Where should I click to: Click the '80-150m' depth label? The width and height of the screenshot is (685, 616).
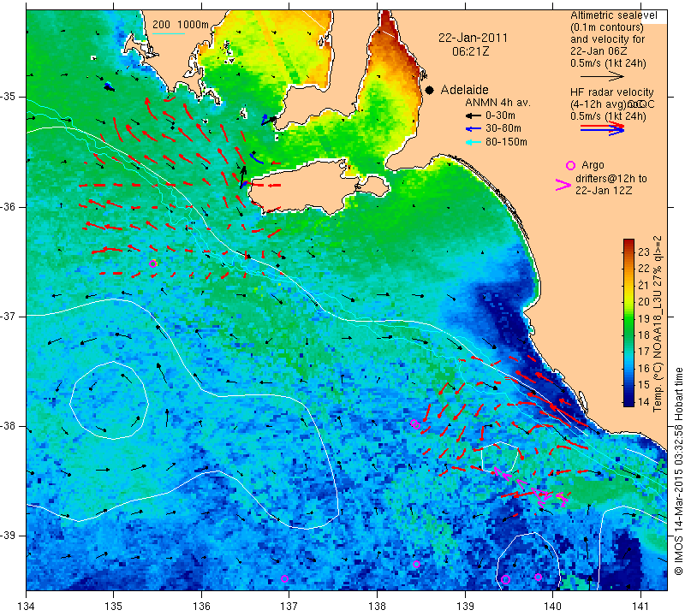(506, 142)
